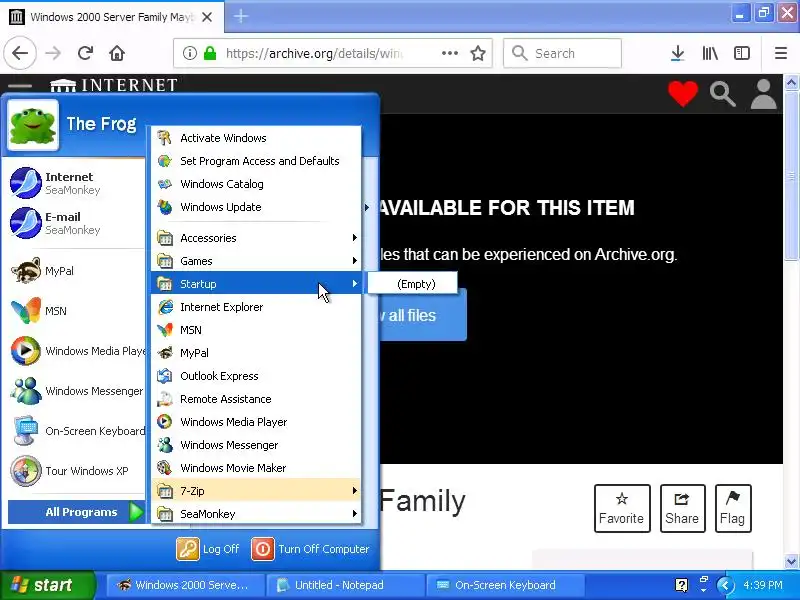This screenshot has width=800, height=600.
Task: Expand the SeaMonkey program folder
Action: coord(256,514)
